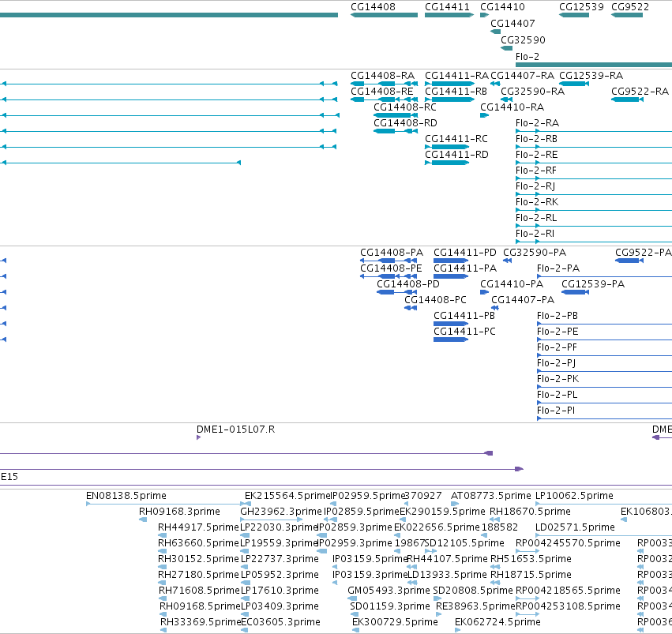Select the EN08138.5prime EST
Image resolution: width=672 pixels, height=634 pixels.
126,496
